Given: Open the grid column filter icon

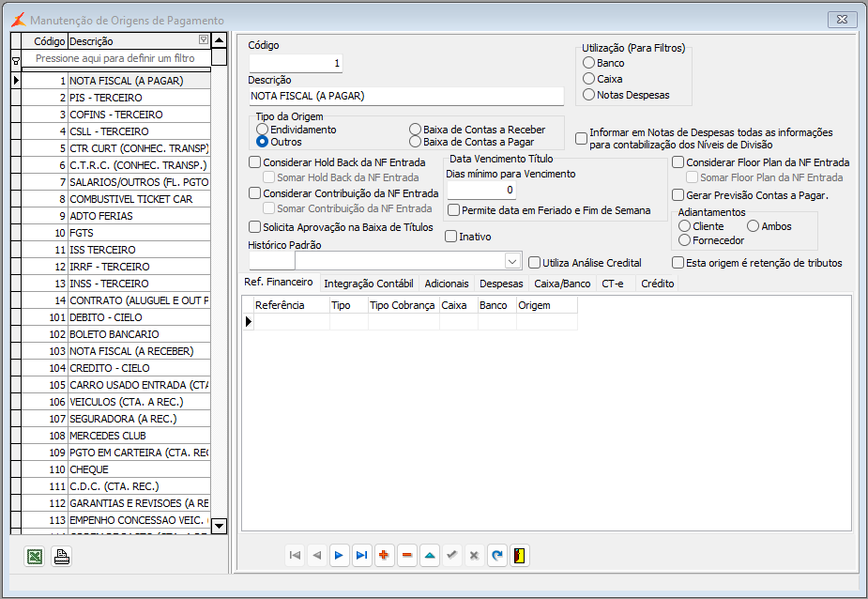Looking at the screenshot, I should click(204, 39).
